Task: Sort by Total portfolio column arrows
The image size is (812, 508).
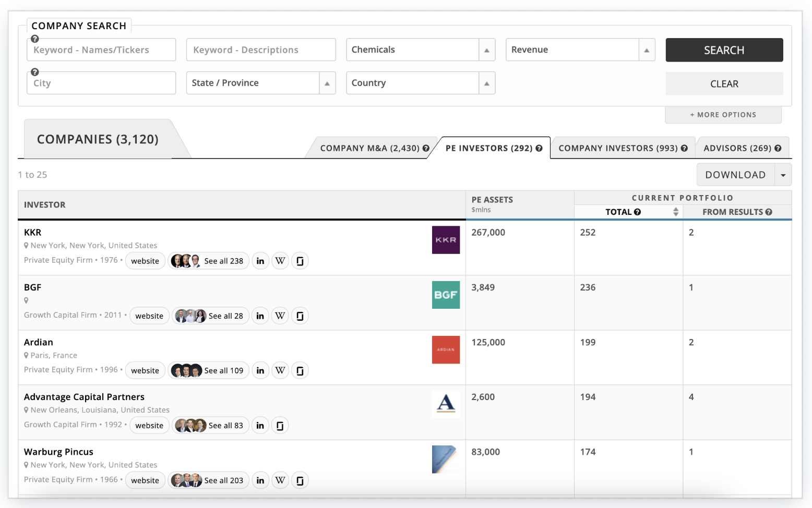Action: click(x=676, y=212)
